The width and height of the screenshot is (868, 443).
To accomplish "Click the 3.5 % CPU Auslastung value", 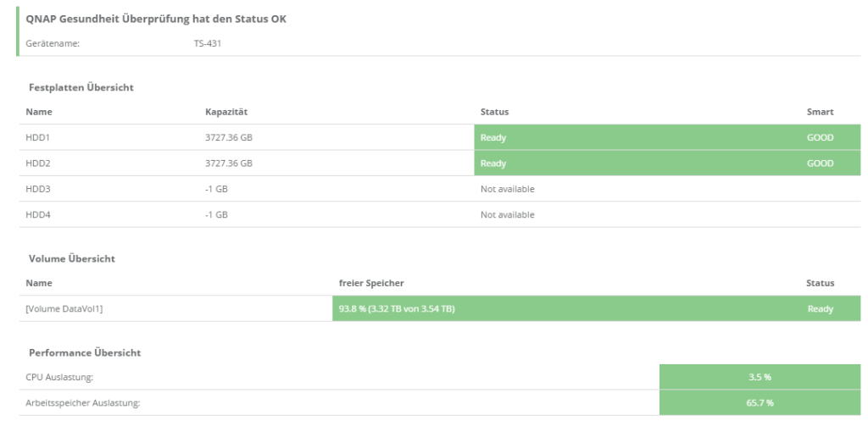I will [x=759, y=377].
